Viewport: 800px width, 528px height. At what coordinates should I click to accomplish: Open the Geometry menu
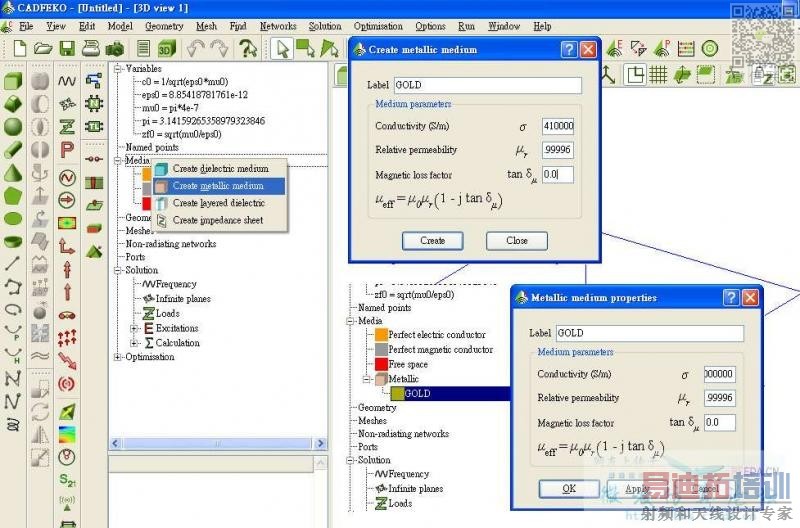[164, 26]
